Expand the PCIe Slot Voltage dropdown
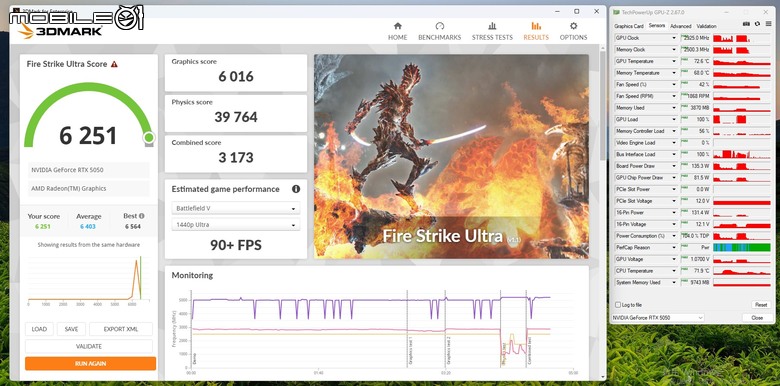Screen dimensions: 780x386 675,201
